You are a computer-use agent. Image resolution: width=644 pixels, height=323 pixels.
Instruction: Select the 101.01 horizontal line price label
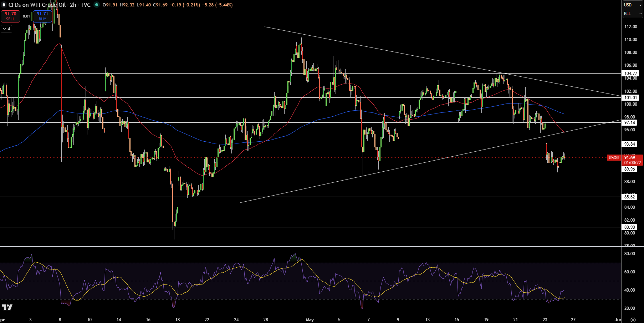(x=630, y=98)
